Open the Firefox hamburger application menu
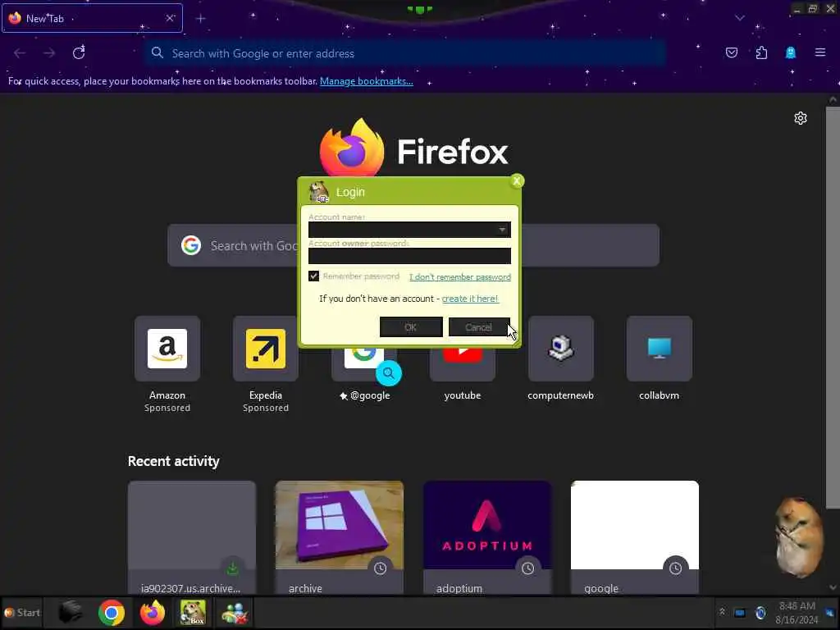 (820, 52)
